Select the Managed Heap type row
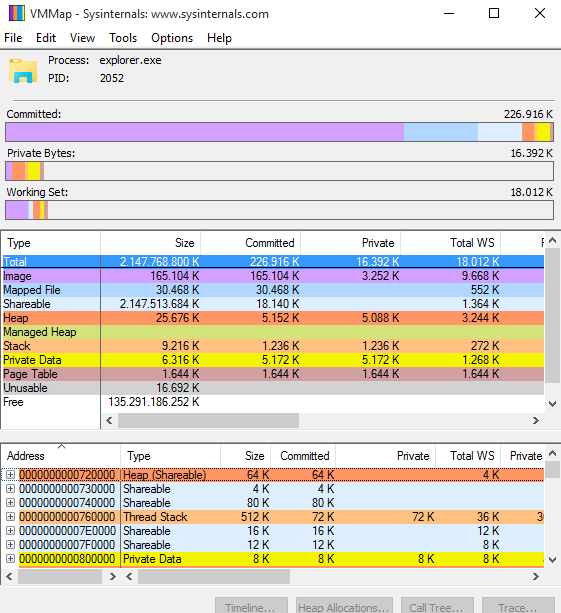 [273, 332]
